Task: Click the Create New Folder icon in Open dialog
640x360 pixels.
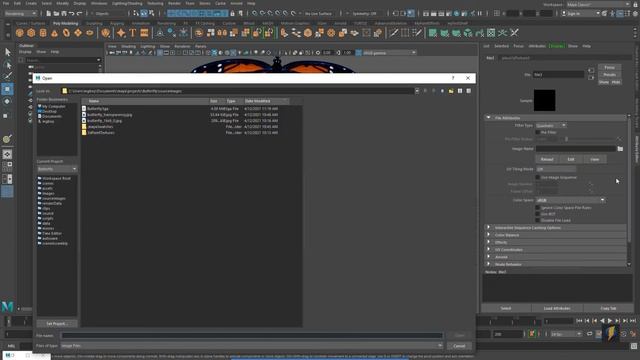Action: tap(451, 91)
